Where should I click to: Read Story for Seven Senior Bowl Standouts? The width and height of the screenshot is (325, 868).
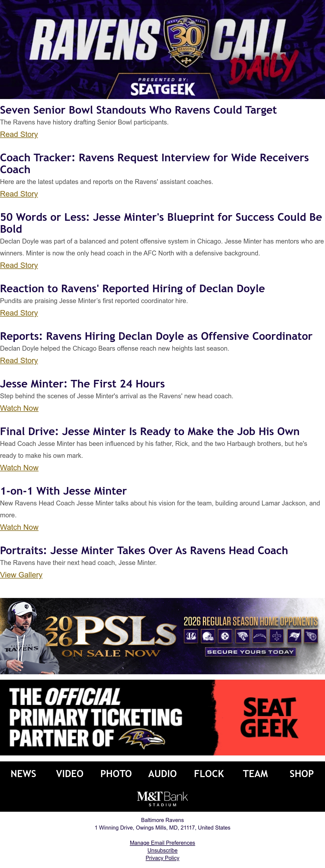tap(19, 134)
